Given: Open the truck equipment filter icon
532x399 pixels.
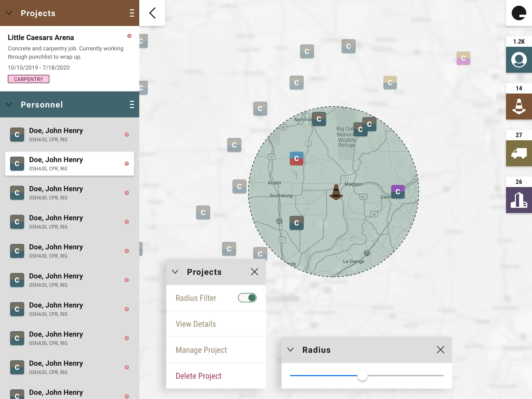Looking at the screenshot, I should coord(519,153).
